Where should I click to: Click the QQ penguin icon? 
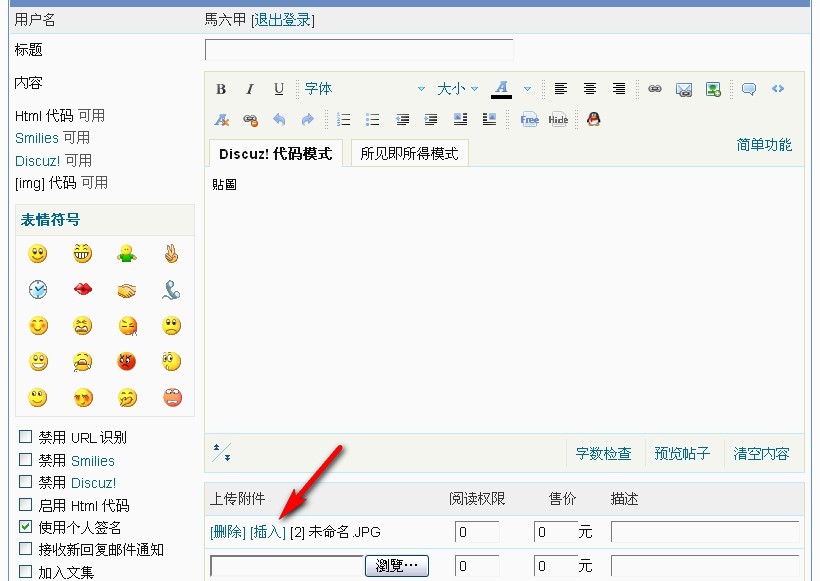pos(593,120)
